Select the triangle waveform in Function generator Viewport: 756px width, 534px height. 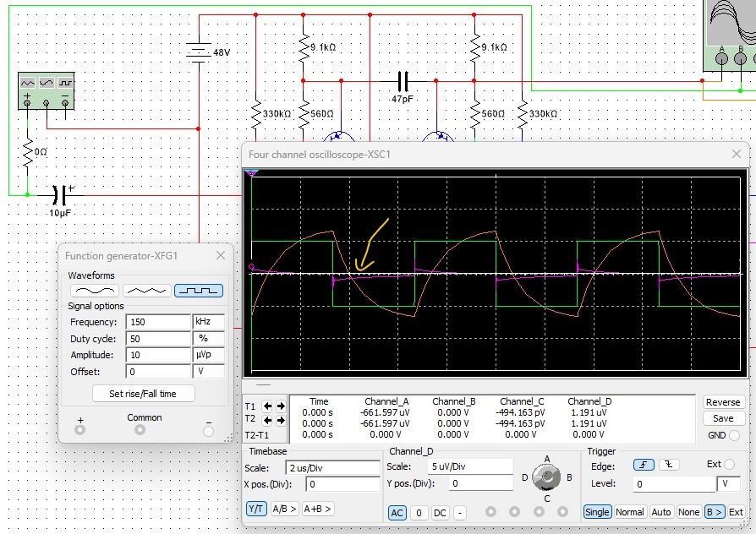pyautogui.click(x=146, y=291)
